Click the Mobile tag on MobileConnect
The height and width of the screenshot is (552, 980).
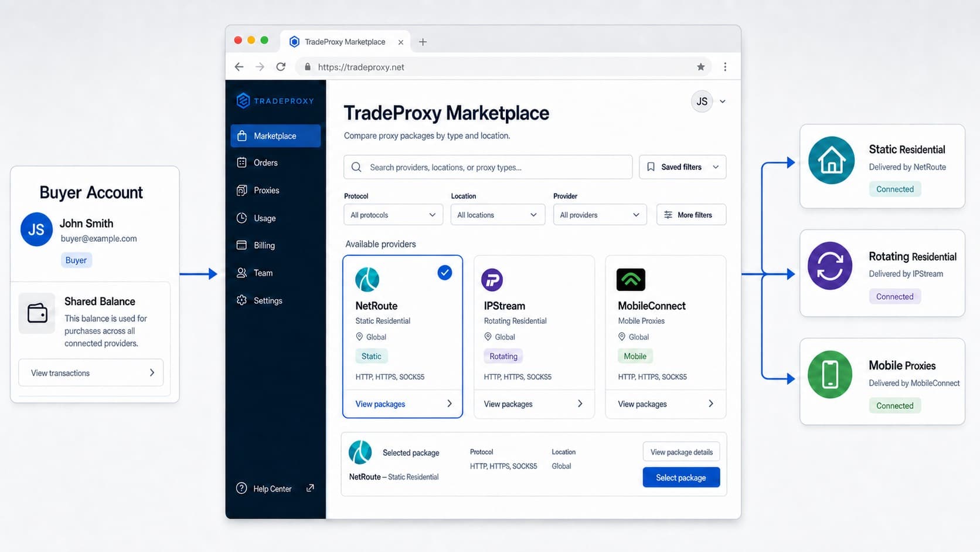[x=635, y=356]
